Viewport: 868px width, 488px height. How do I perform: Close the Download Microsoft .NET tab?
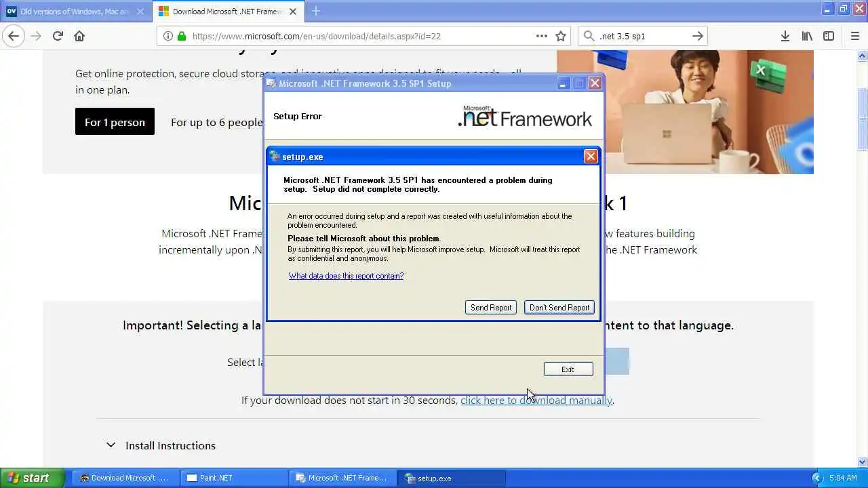tap(294, 12)
